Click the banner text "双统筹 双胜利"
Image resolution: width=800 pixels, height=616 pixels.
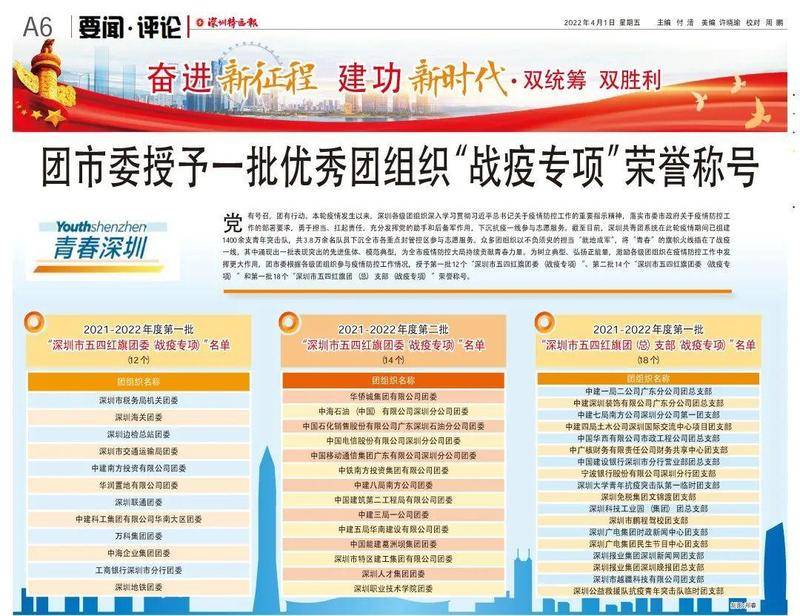592,80
